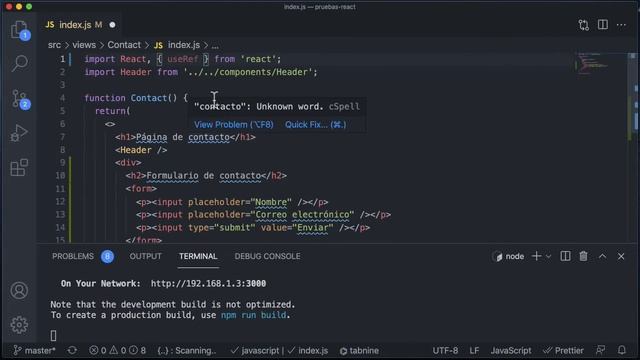This screenshot has width=640, height=360.
Task: Open the Extensions view icon
Action: [x=19, y=168]
